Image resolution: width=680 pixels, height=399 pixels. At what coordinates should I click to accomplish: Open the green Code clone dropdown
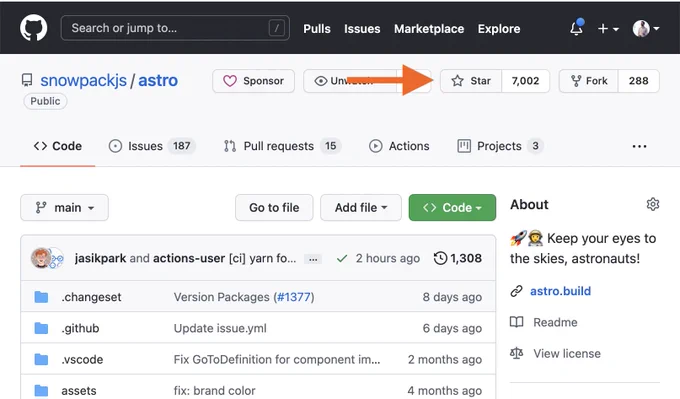pos(452,208)
